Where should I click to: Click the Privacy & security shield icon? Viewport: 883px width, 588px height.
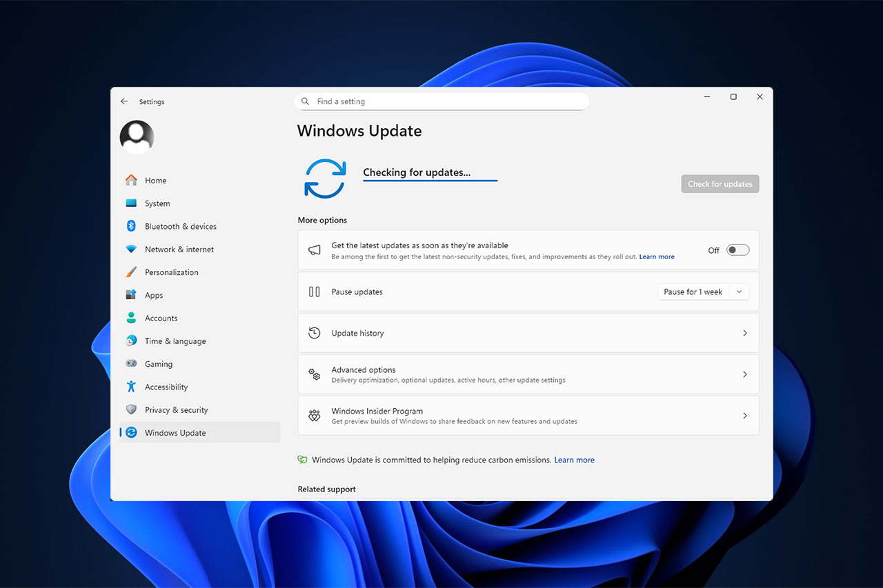tap(131, 409)
